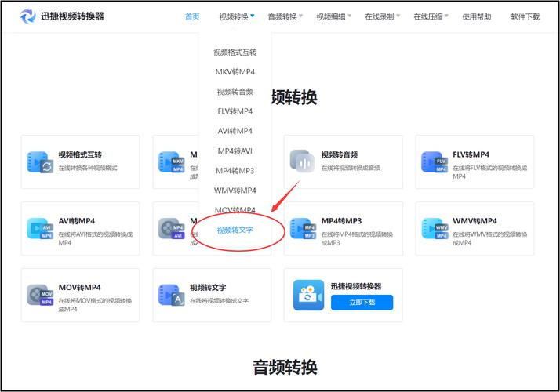The image size is (560, 392).
Task: Click the 视频转文字 card icon
Action: [172, 295]
